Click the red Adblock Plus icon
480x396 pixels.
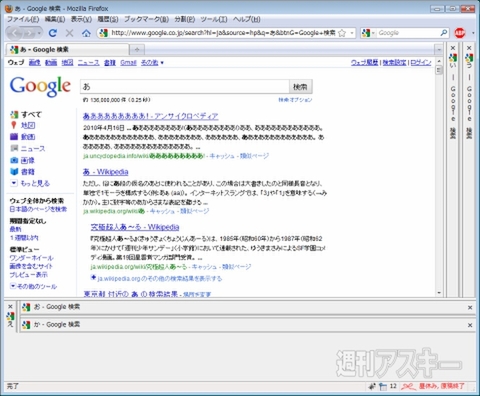click(460, 33)
